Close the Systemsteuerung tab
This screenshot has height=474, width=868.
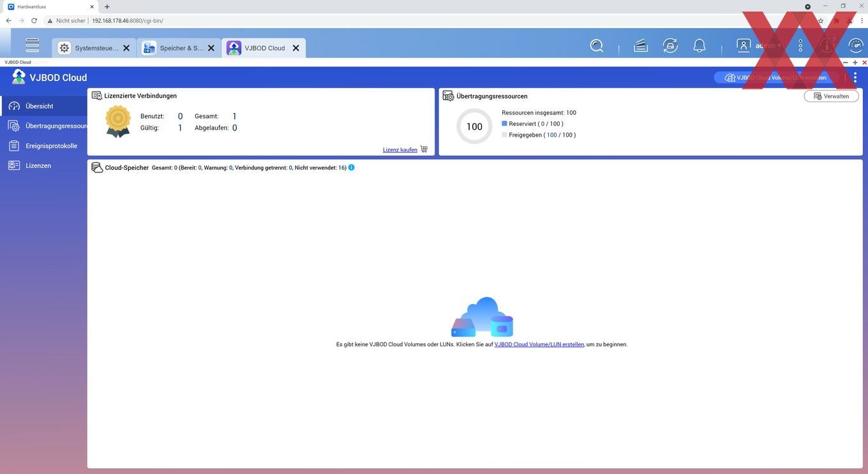(126, 48)
